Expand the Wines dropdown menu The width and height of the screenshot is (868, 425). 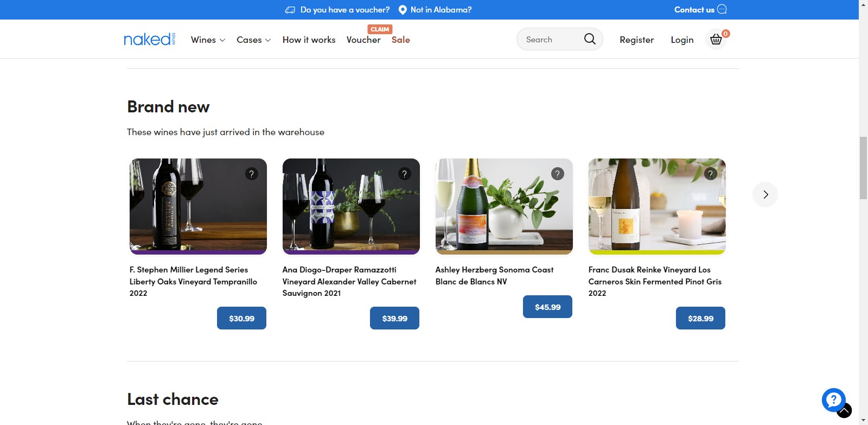(208, 40)
